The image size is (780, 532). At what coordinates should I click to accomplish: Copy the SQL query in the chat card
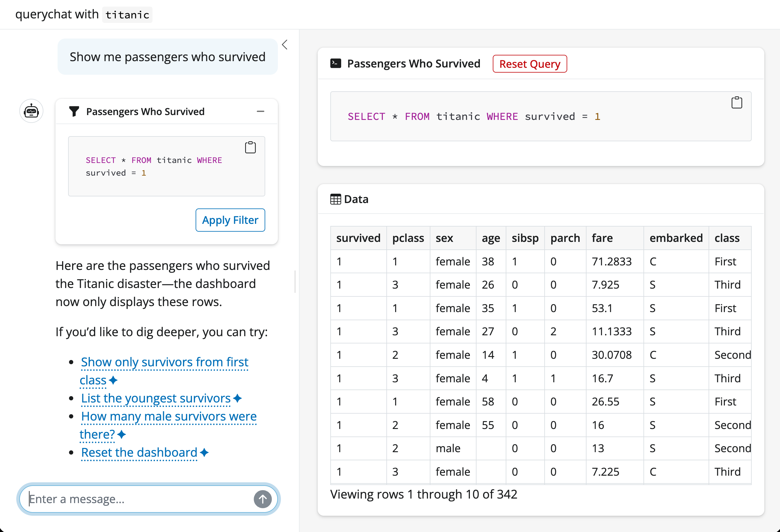[x=250, y=147]
